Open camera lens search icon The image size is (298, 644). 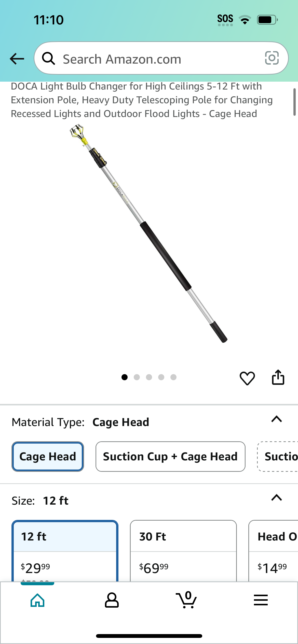click(272, 58)
